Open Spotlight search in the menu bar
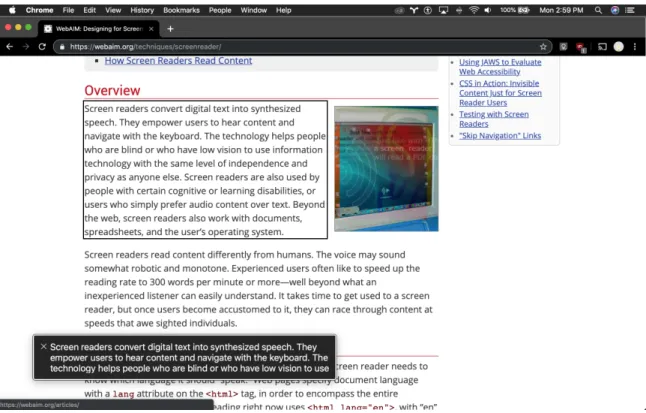 click(598, 10)
